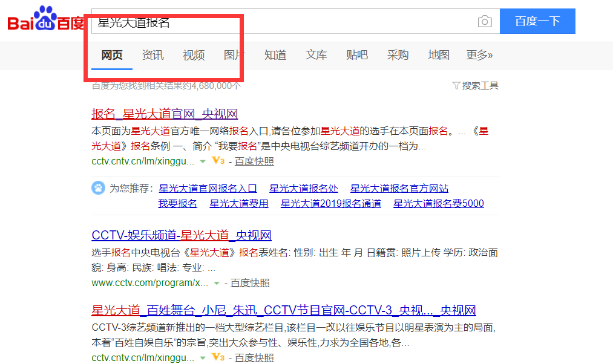Expand the green chevron after cctv.cntv.cn URL
Viewport: 613px width, 364px height.
[x=202, y=161]
